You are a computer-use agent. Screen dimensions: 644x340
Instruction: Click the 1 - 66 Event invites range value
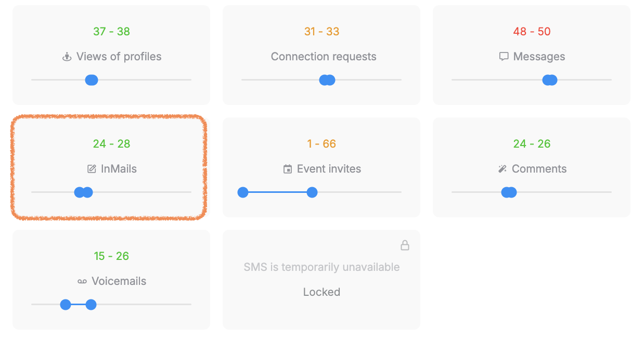pyautogui.click(x=321, y=143)
